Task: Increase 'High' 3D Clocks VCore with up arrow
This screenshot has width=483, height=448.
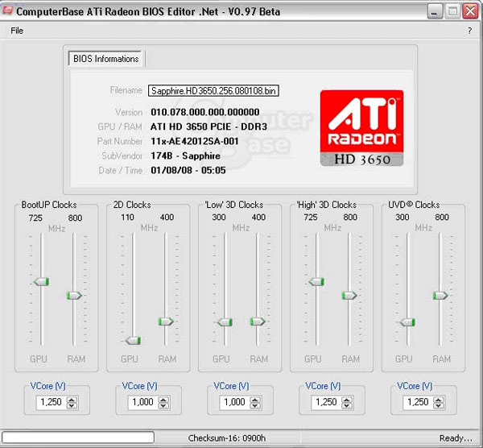Action: [x=347, y=400]
